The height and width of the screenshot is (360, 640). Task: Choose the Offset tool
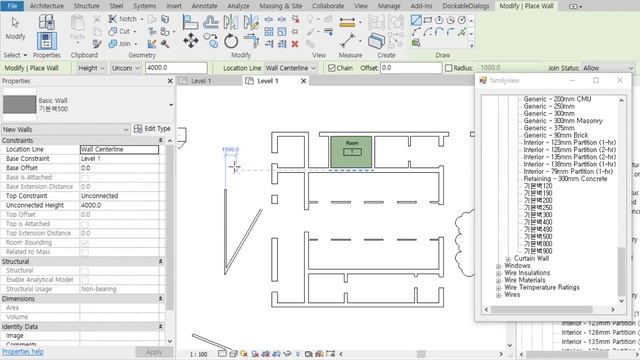[x=211, y=22]
